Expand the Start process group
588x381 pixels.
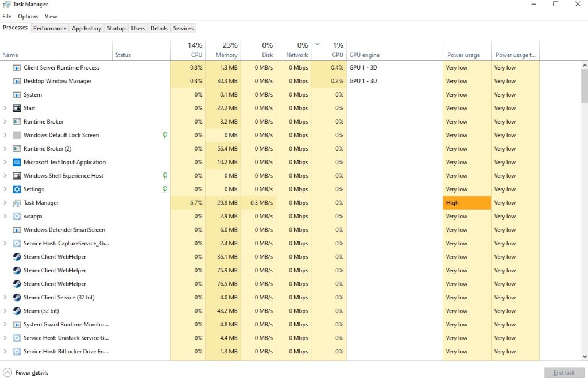[5, 108]
